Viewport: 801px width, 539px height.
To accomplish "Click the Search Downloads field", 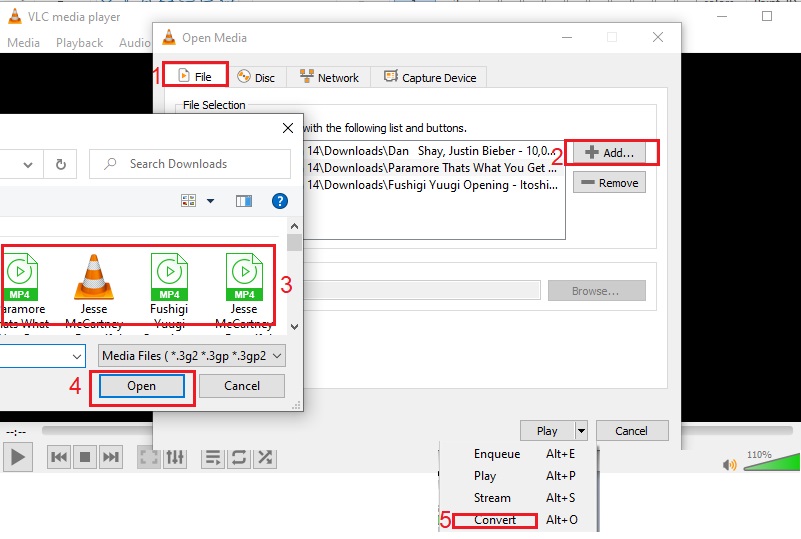I will pyautogui.click(x=190, y=164).
